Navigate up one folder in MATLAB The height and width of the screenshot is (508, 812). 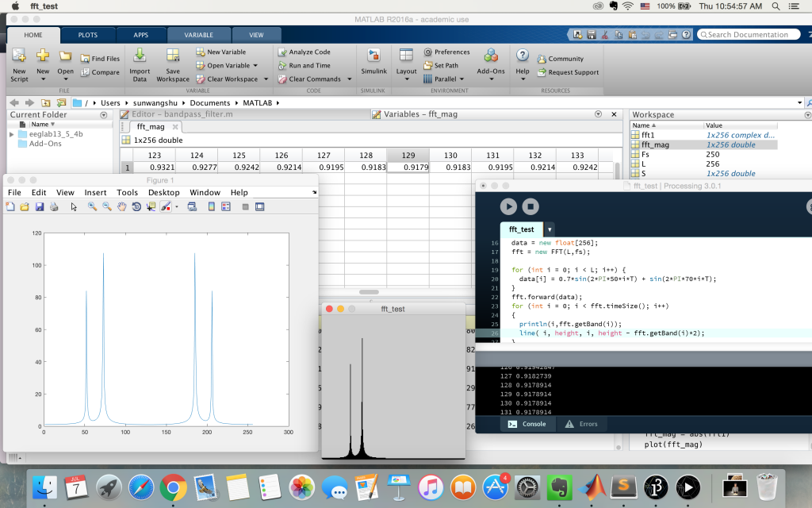point(45,102)
